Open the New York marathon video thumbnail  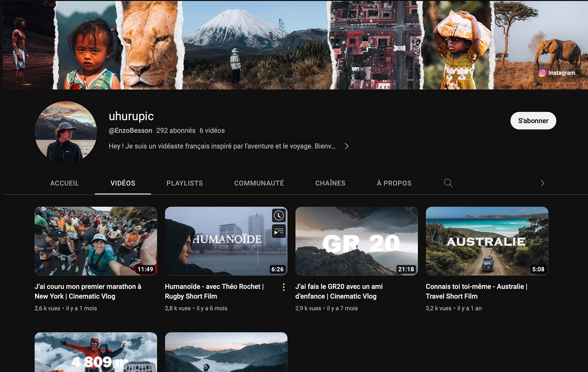click(96, 241)
